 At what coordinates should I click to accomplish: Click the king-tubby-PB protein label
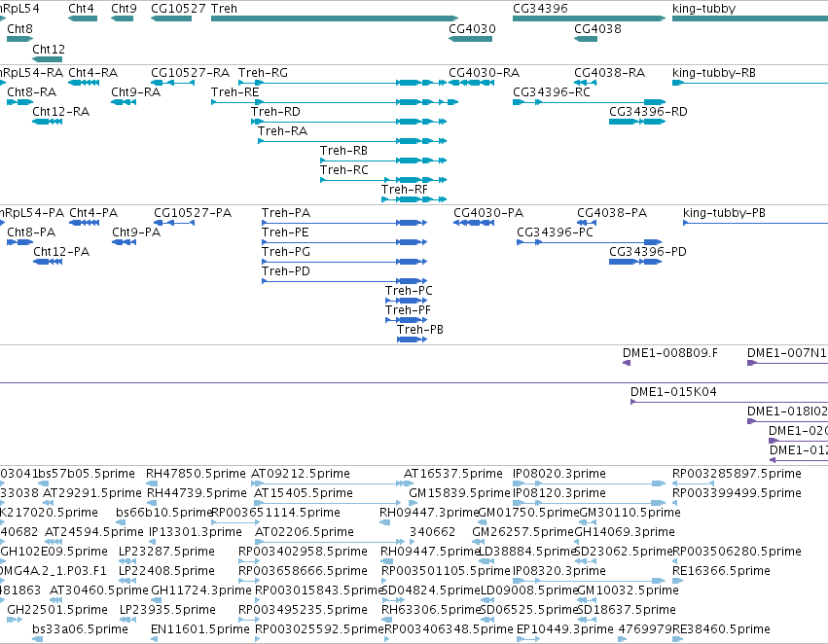click(x=724, y=213)
